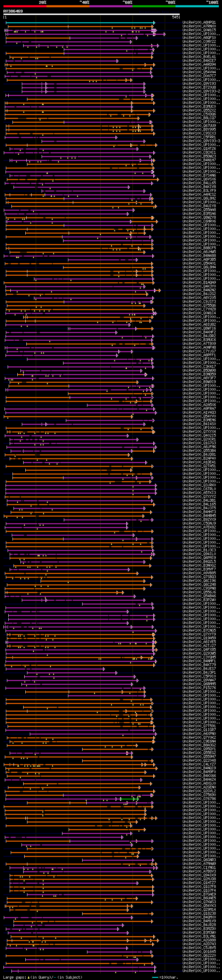Click the UniRef100_Q6VSX6 label

pos(199,179)
